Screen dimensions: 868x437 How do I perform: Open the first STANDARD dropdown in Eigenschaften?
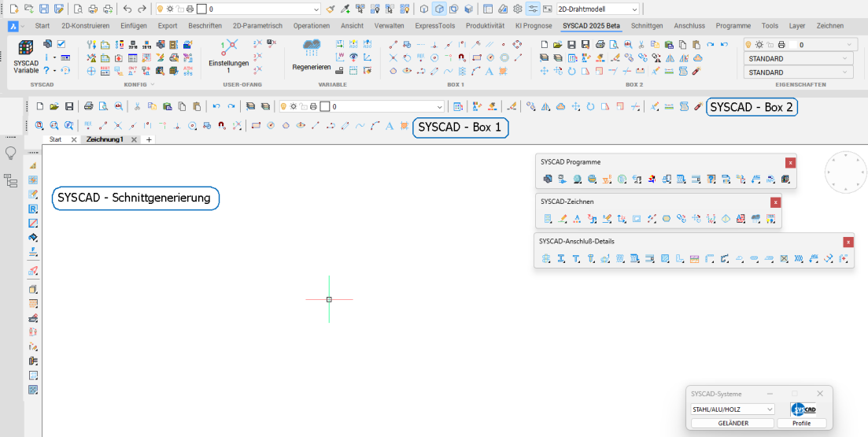point(844,59)
